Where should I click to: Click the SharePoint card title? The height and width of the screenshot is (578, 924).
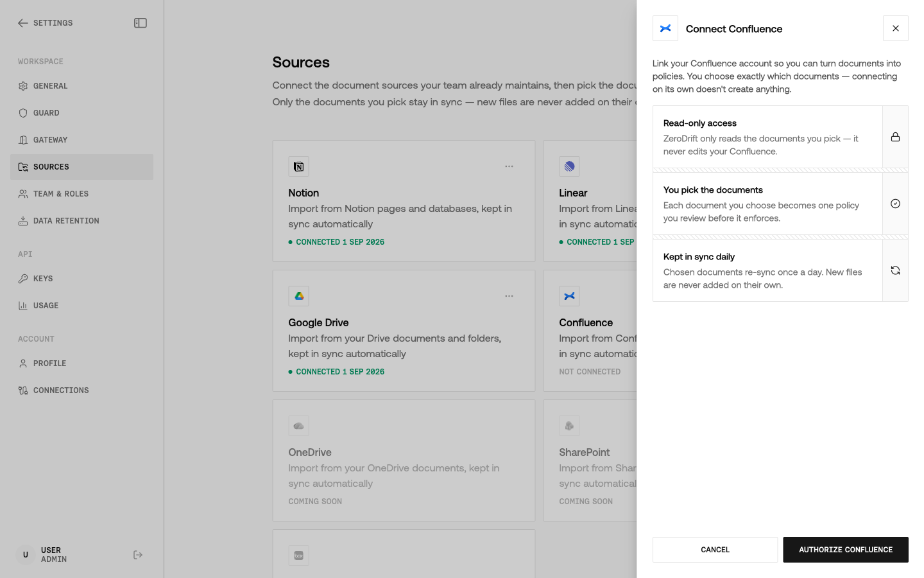click(x=585, y=452)
